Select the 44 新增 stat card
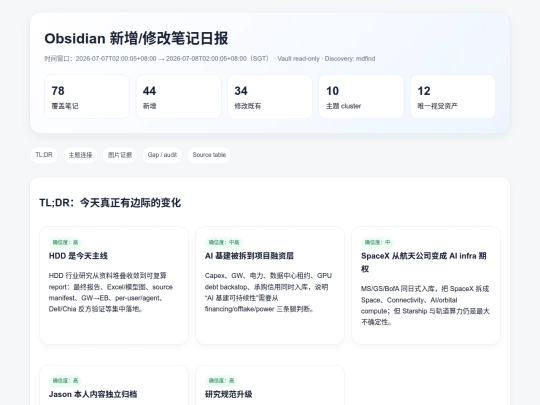The height and width of the screenshot is (405, 540). 179,97
